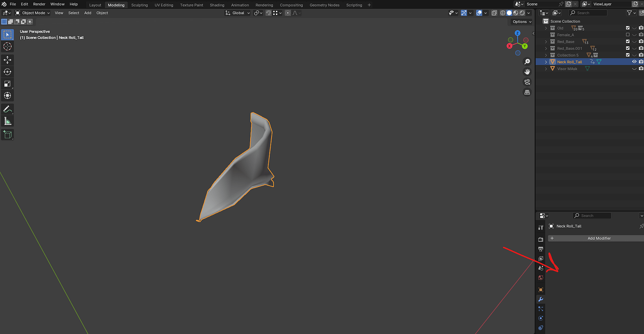Select the Scale tool
The height and width of the screenshot is (334, 644).
pyautogui.click(x=7, y=84)
